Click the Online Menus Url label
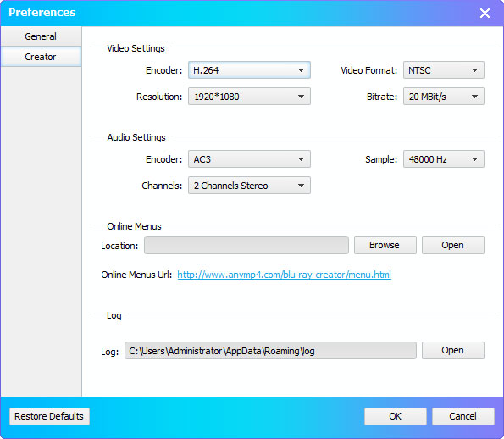Screen dimensions: 504x439 136,275
